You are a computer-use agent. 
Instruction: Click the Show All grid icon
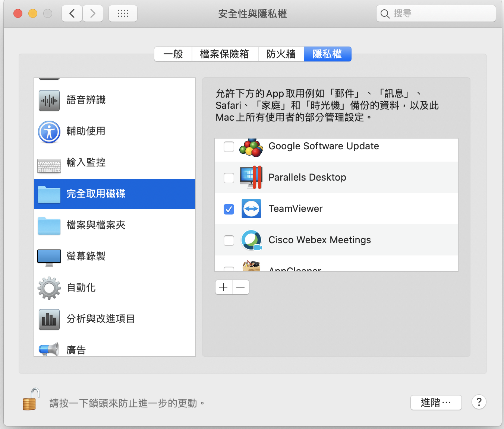point(123,14)
